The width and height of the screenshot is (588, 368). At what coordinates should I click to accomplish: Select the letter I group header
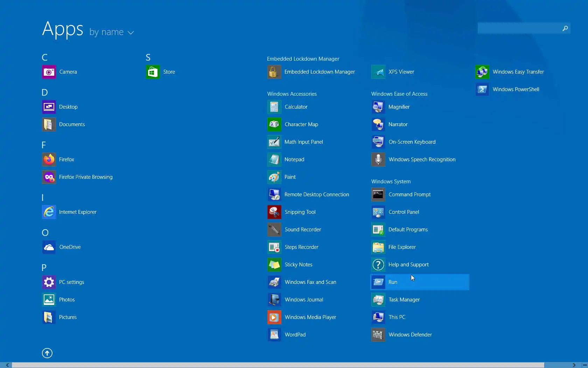pos(43,198)
